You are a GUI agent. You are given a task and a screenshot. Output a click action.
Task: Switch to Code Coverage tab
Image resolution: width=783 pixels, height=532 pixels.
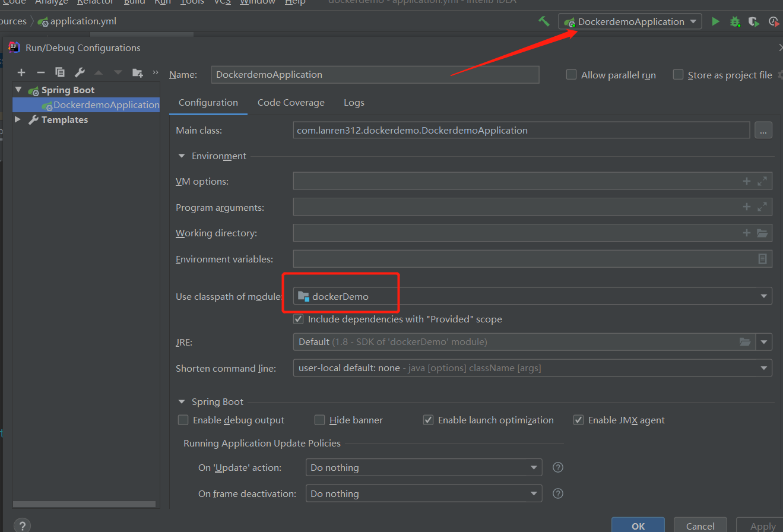(x=291, y=102)
